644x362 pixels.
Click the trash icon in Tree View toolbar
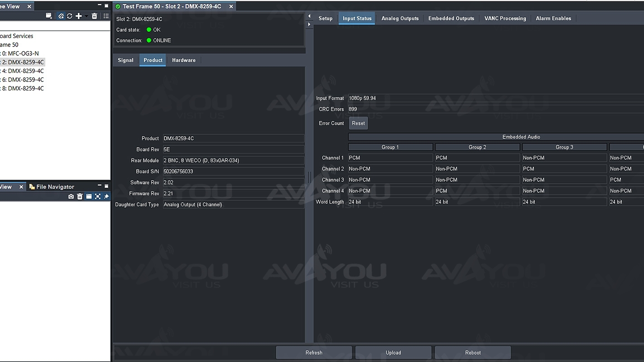[x=94, y=16]
